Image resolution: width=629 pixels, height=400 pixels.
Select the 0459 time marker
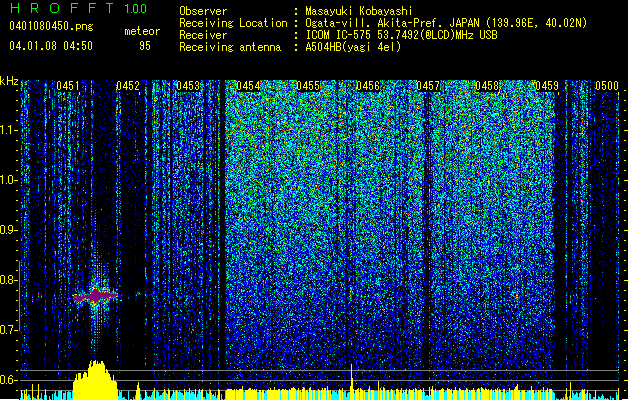pos(547,86)
